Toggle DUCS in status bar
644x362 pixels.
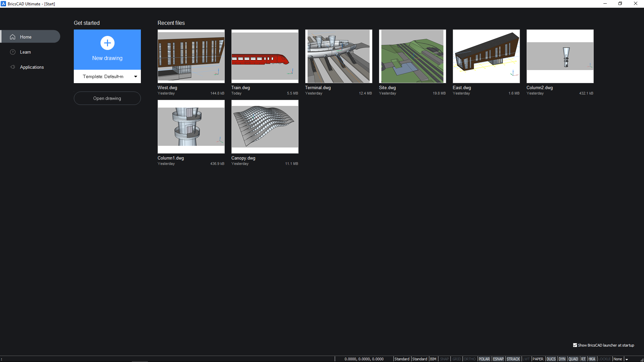coord(551,359)
